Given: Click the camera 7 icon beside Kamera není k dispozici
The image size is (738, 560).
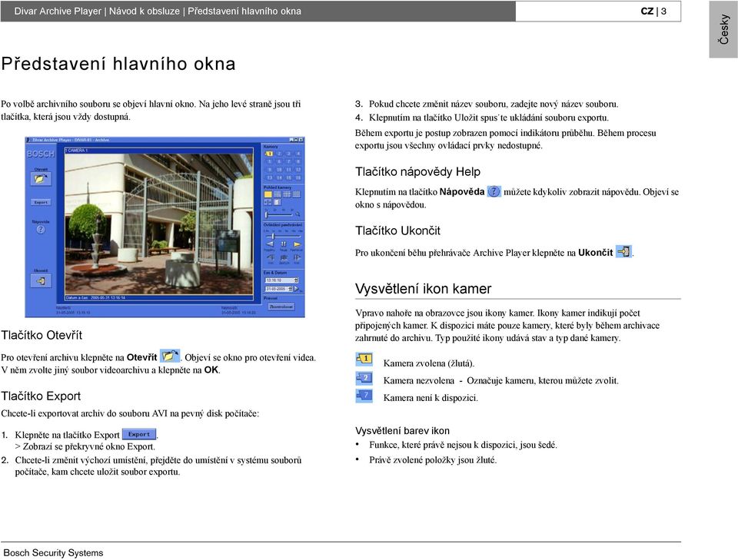Looking at the screenshot, I should point(364,396).
